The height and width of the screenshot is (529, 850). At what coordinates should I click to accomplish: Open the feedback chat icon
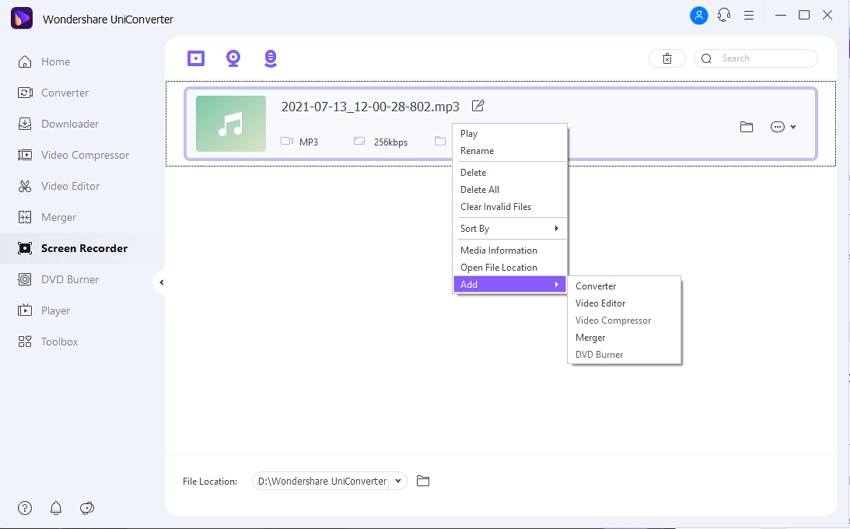point(87,508)
